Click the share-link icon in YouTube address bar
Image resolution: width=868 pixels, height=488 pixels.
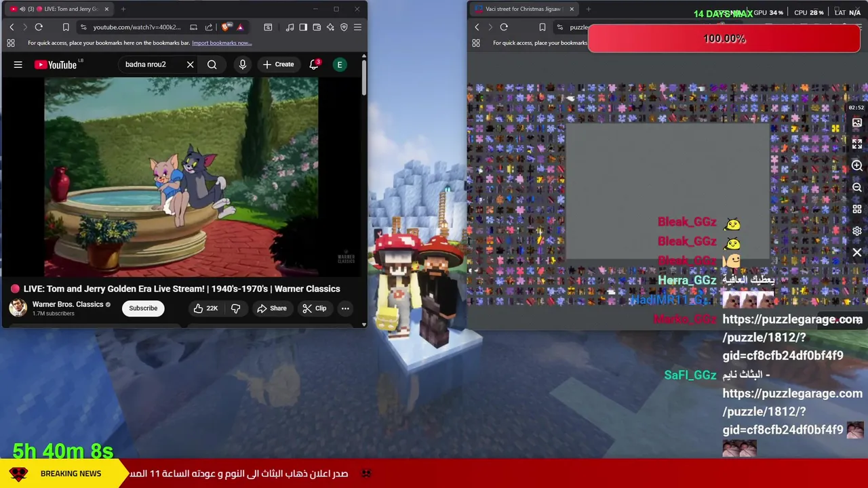(208, 27)
